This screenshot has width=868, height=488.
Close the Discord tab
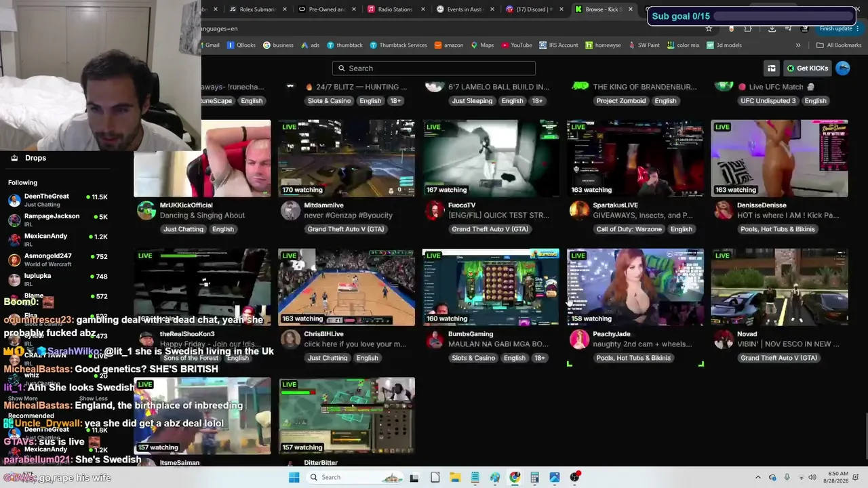(561, 9)
